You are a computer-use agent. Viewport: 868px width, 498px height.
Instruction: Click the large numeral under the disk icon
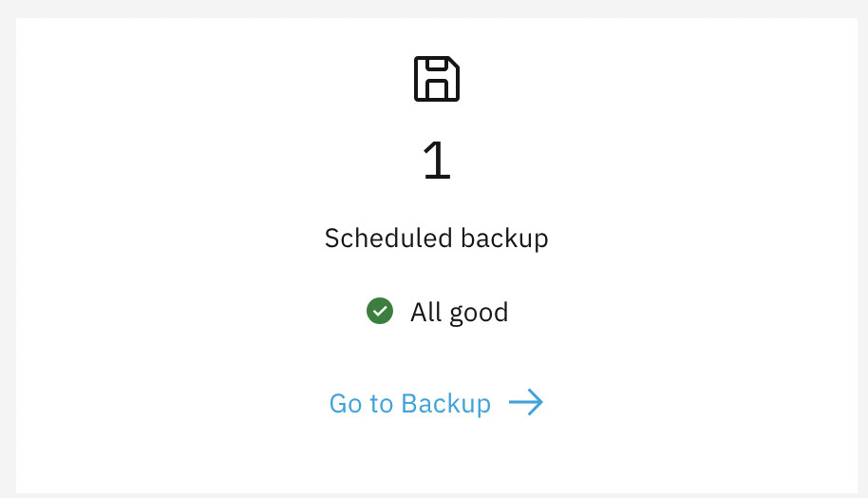click(x=437, y=160)
